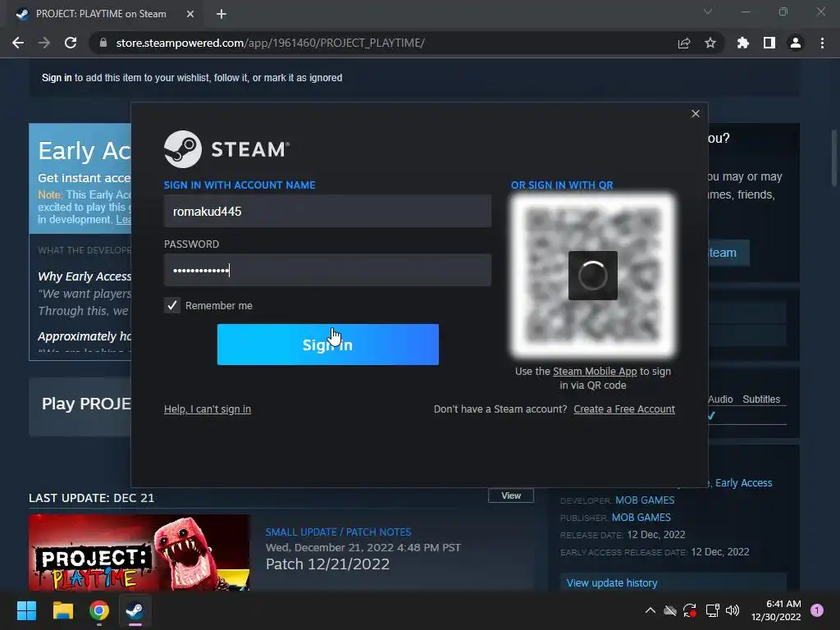This screenshot has width=840, height=630.
Task: Click the Steam logo in dialog
Action: point(226,149)
